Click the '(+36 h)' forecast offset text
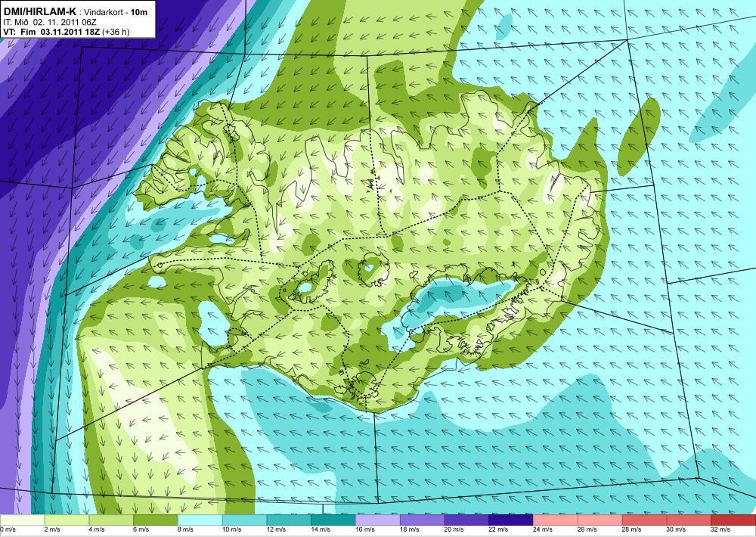Screen dimensions: 756x537 [115, 32]
